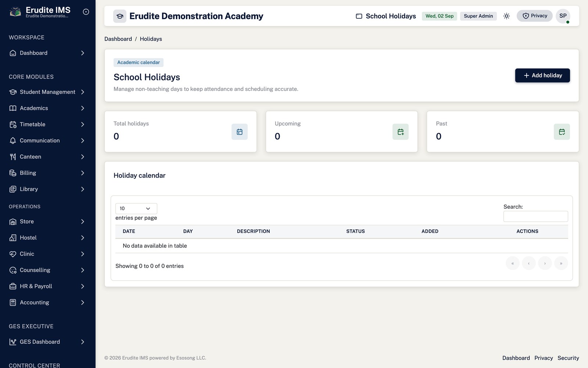Viewport: 588px width, 368px height.
Task: Click the Security footer link
Action: 568,358
